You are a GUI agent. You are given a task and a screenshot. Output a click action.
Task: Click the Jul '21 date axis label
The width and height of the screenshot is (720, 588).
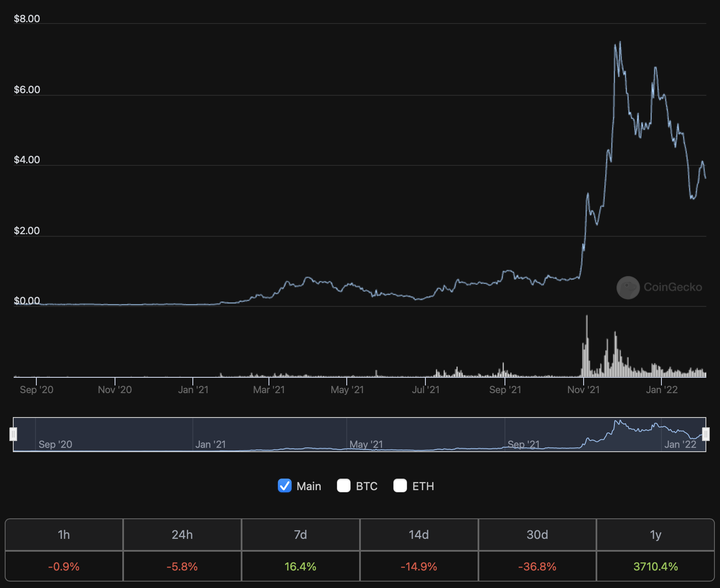[426, 390]
